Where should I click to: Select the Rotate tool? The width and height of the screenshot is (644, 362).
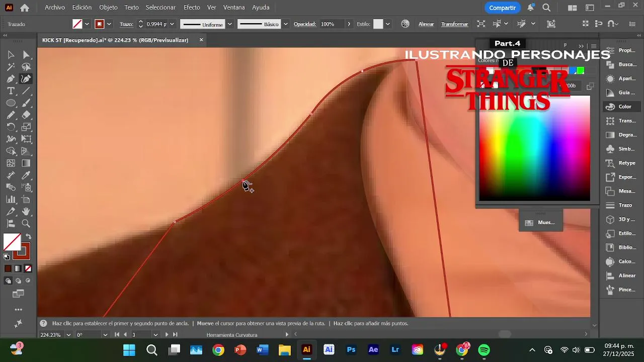(11, 127)
